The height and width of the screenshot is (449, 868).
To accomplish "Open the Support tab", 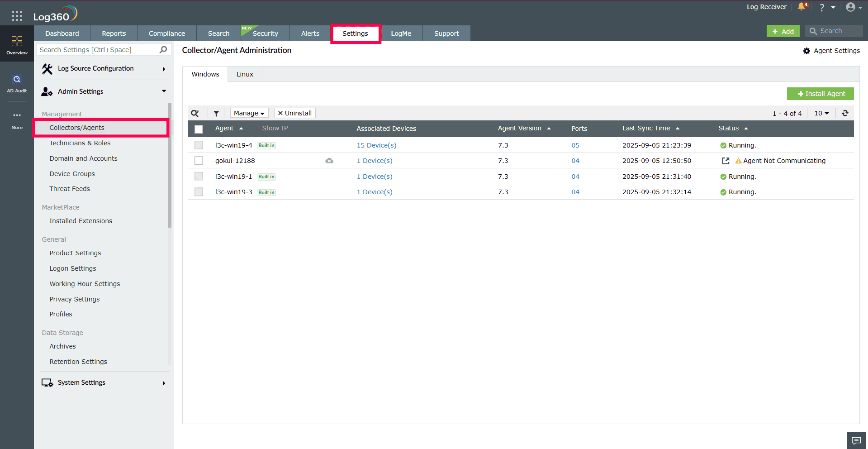I will click(x=446, y=33).
